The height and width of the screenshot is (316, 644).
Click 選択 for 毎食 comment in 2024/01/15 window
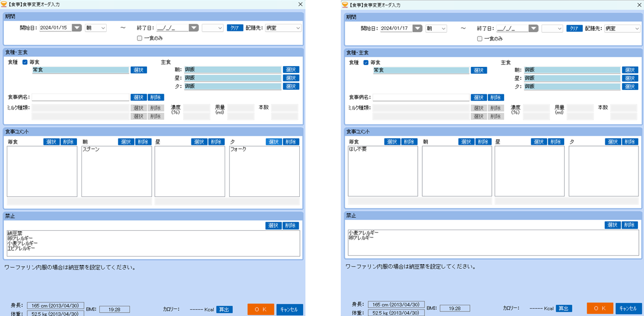coord(52,141)
